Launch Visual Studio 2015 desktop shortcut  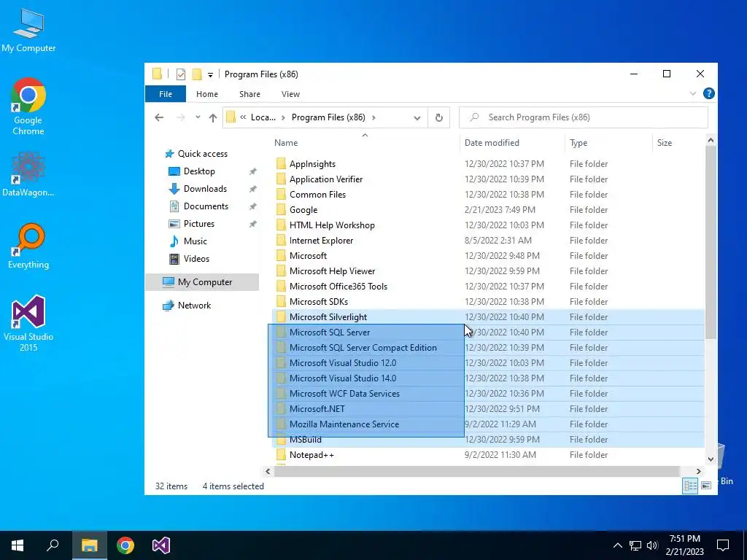28,324
